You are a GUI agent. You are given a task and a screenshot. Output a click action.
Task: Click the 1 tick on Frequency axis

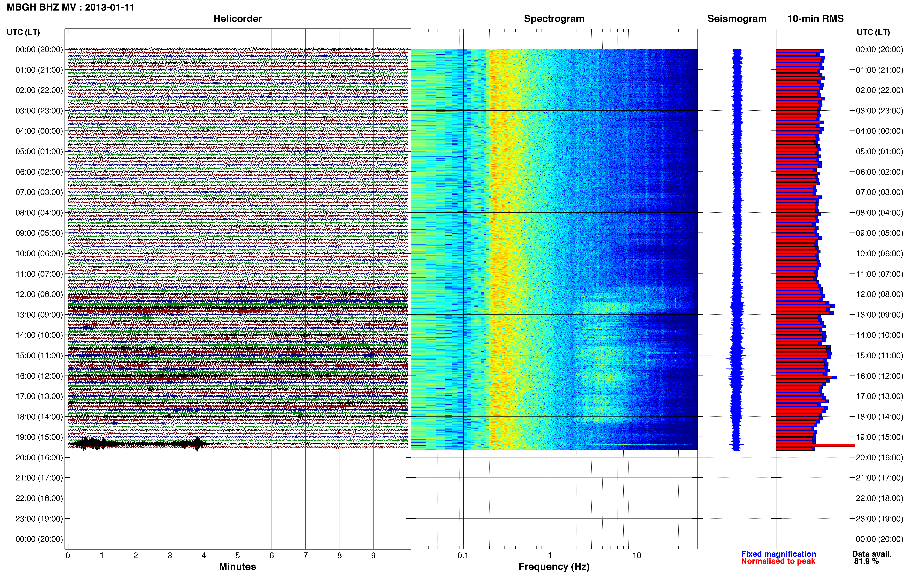tap(550, 555)
